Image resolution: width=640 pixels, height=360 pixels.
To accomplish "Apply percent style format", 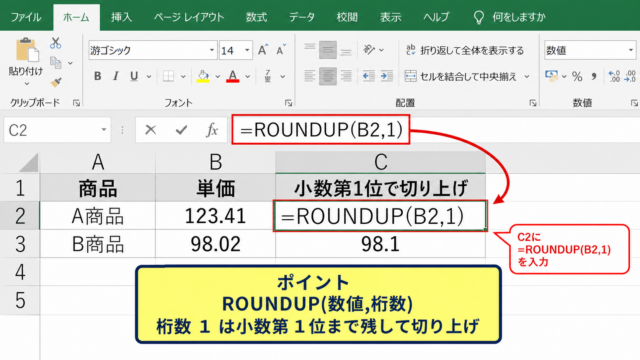I will [x=577, y=76].
